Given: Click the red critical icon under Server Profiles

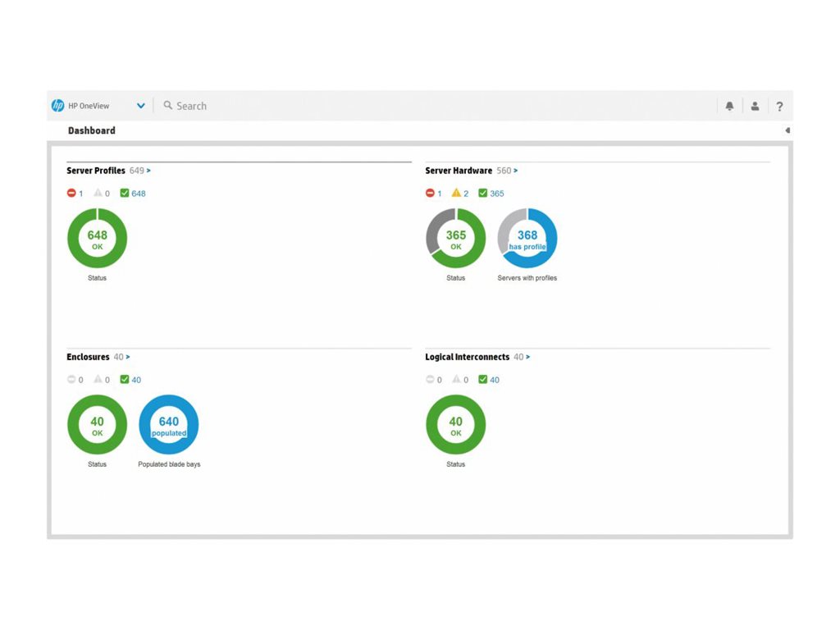Looking at the screenshot, I should [72, 193].
